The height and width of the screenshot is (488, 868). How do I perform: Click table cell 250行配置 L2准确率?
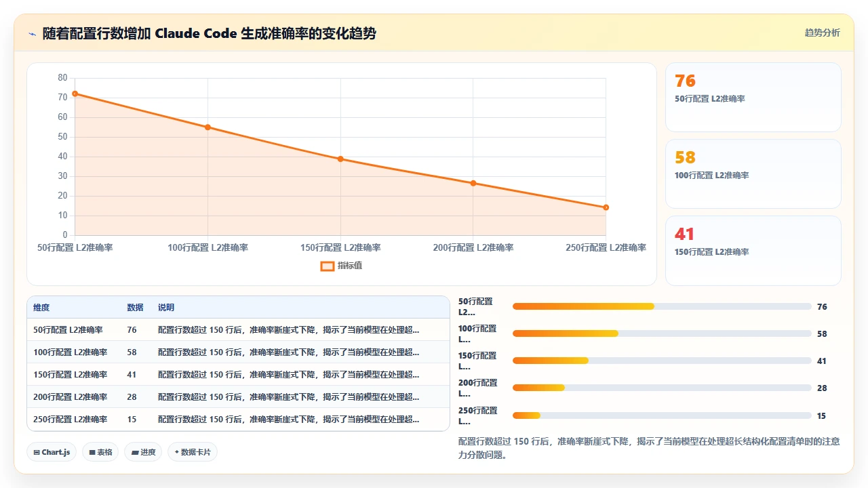click(x=70, y=420)
